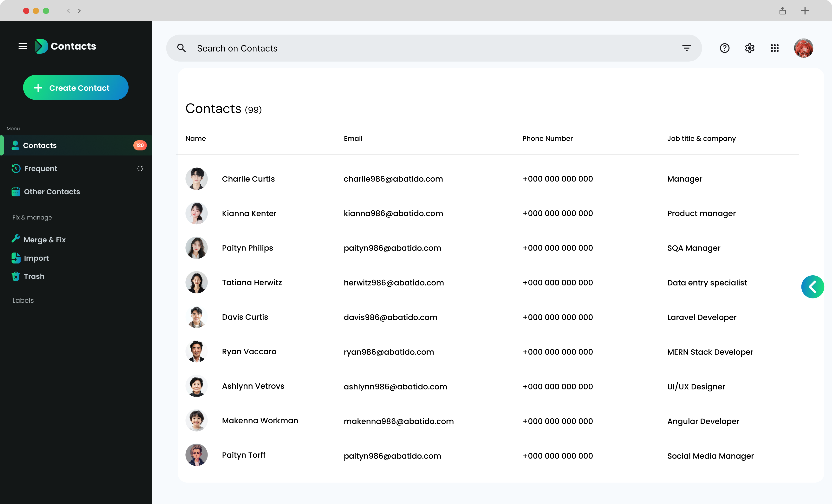Click Charlie Curtis's contact photo

[x=196, y=179]
